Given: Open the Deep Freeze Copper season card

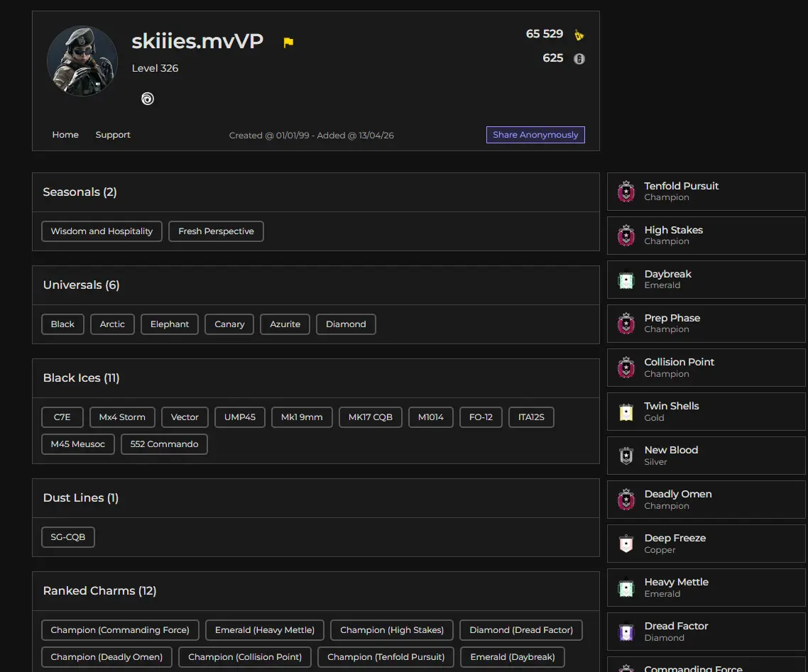Looking at the screenshot, I should pos(706,544).
